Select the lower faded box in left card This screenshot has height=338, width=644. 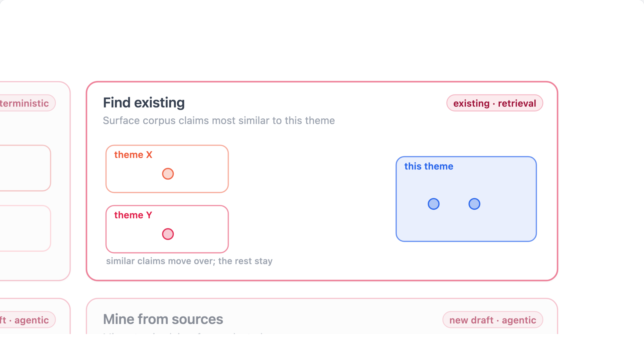click(x=25, y=228)
